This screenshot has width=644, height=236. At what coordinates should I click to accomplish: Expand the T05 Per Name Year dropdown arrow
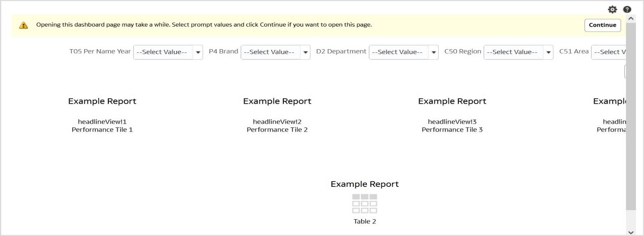[x=198, y=52]
